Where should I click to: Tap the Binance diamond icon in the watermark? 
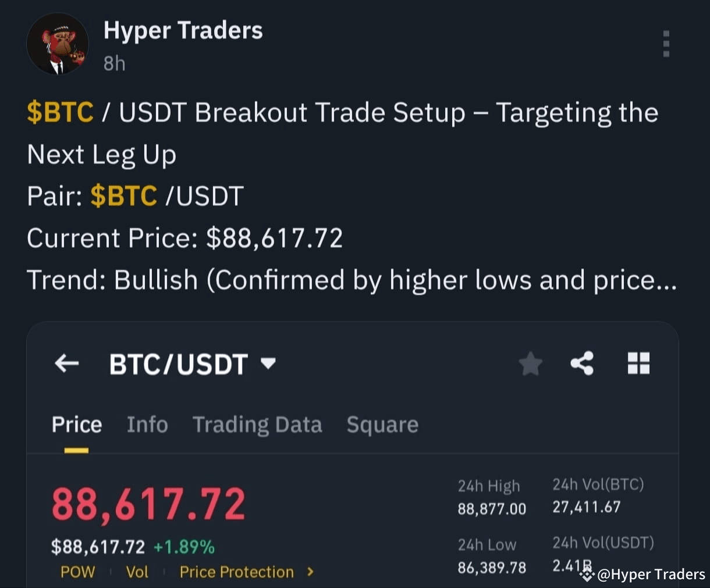point(587,575)
